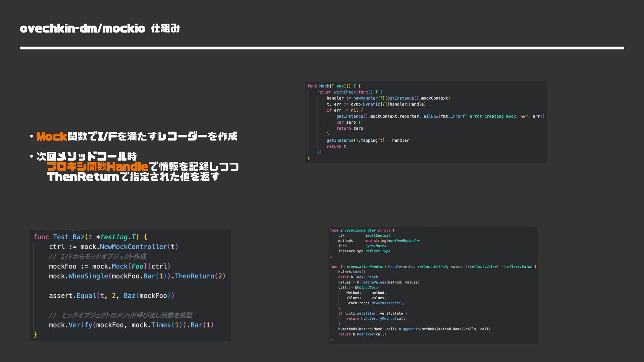Click the FailNow 'error creating mock' line
The image size is (644, 362).
coord(440,116)
